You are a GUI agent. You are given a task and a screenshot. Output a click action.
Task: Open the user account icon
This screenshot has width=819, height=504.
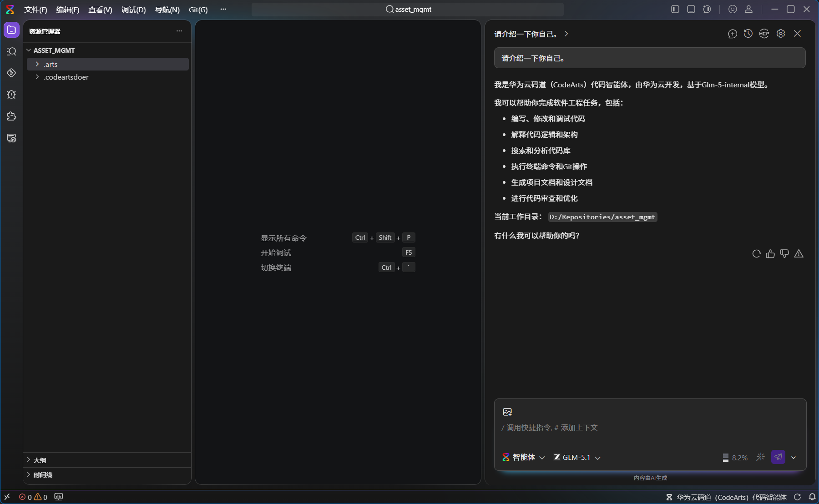748,9
